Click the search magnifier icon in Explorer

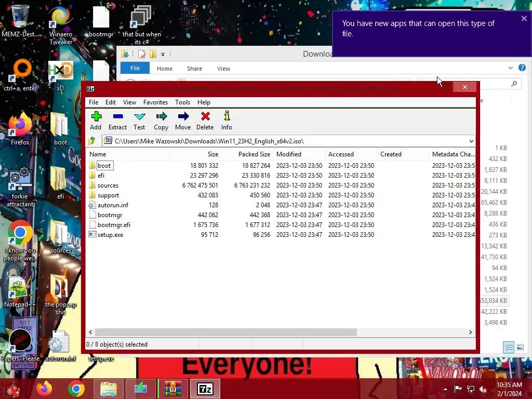(x=514, y=84)
